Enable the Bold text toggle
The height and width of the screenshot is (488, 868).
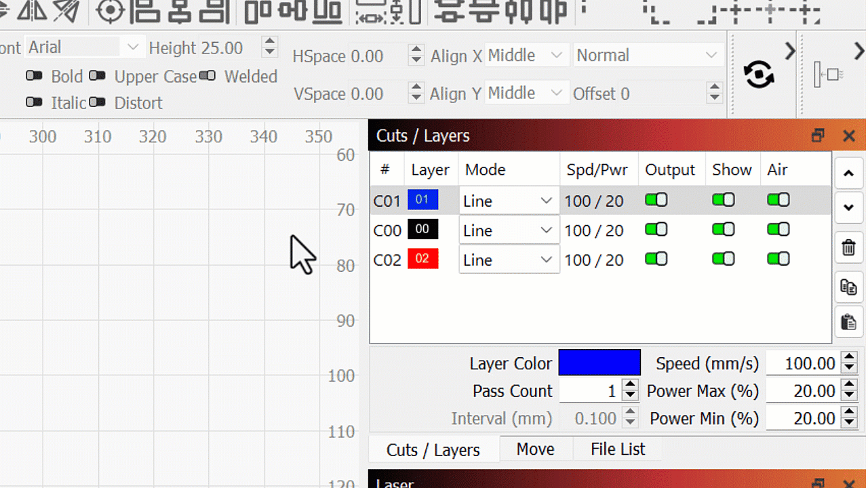tap(34, 76)
